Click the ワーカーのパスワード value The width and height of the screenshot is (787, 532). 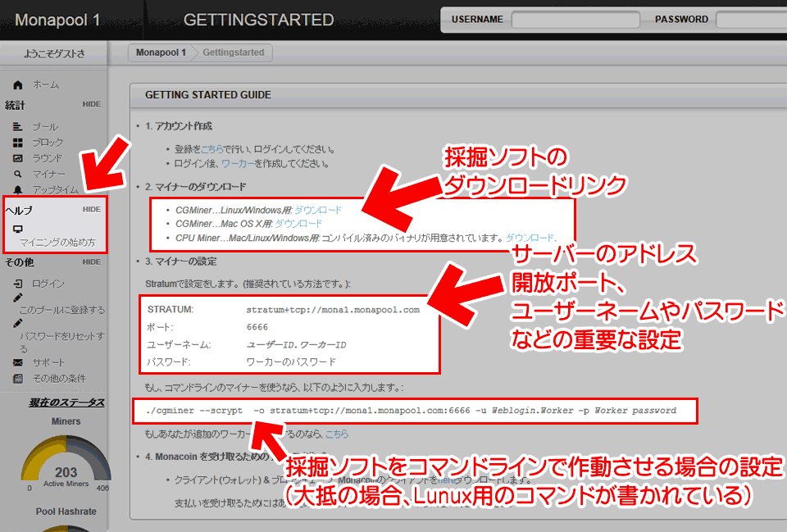pyautogui.click(x=291, y=361)
